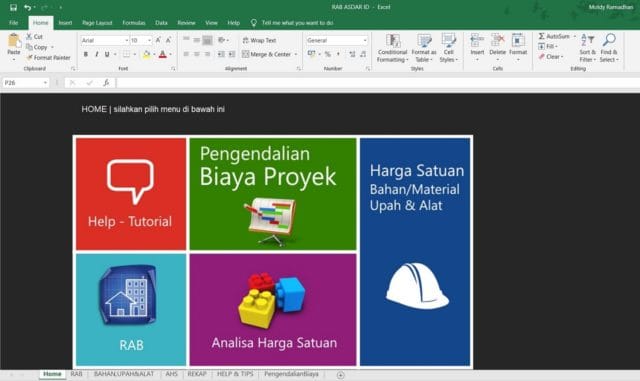Screen dimensions: 640x381
Task: Open the font size dropdown
Action: 149,40
